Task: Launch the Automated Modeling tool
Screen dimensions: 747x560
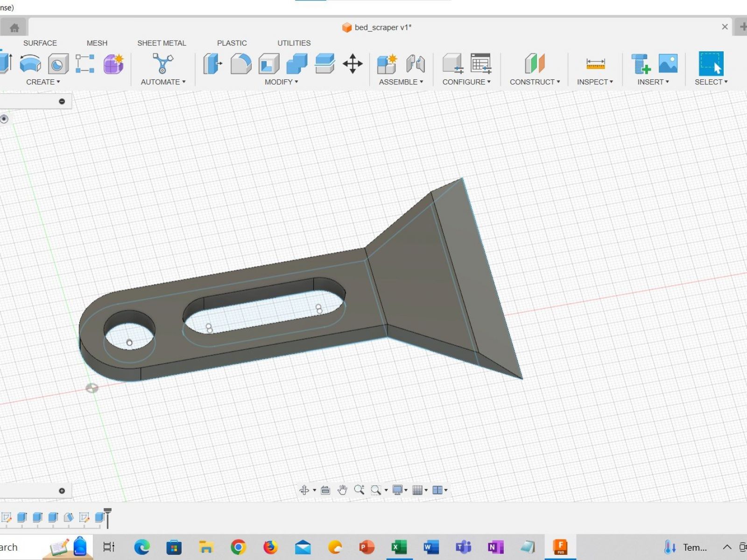Action: (162, 63)
